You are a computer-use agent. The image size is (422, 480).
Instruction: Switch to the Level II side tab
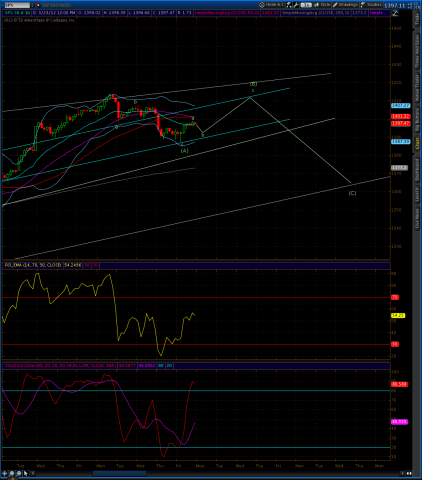(417, 194)
